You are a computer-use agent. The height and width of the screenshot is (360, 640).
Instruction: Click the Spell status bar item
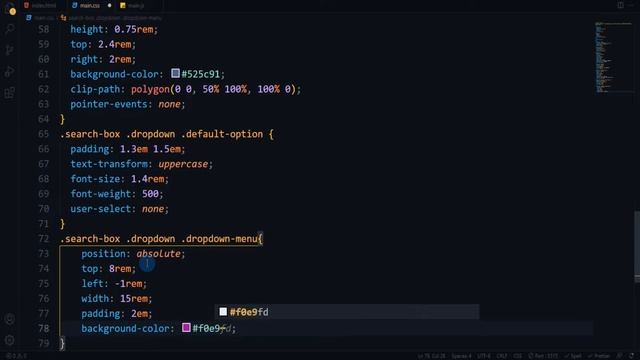[573, 356]
